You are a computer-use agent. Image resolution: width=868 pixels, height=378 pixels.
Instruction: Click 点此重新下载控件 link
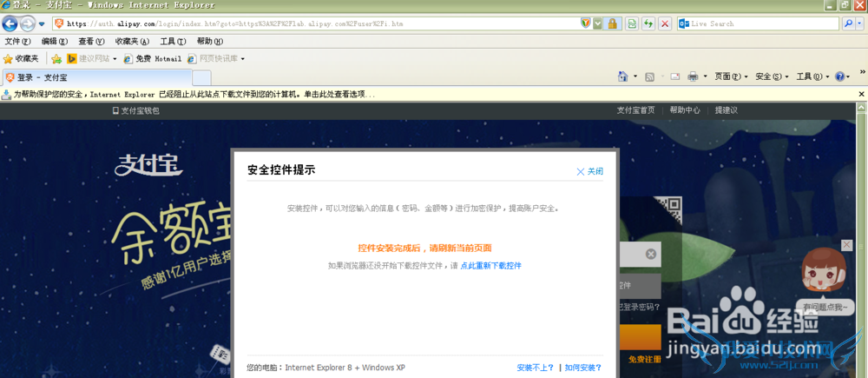491,266
